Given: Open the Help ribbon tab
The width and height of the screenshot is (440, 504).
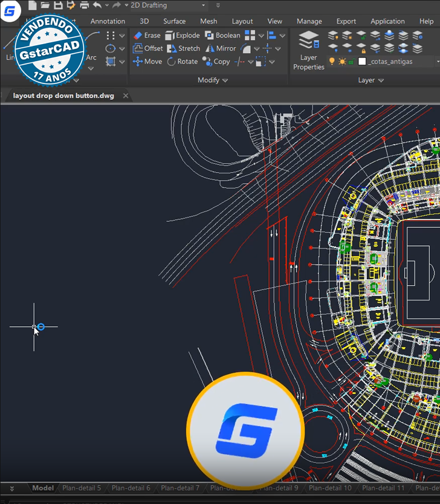Looking at the screenshot, I should pyautogui.click(x=427, y=21).
